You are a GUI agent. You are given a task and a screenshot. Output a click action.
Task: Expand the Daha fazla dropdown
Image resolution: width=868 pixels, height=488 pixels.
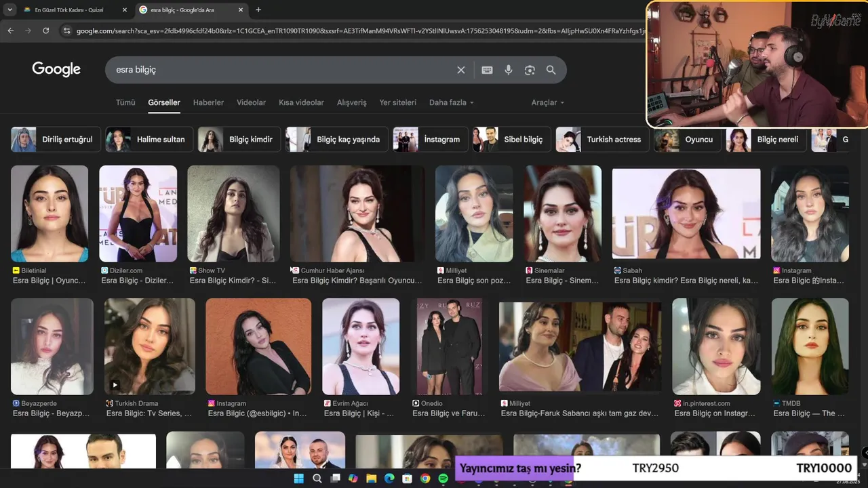pyautogui.click(x=452, y=102)
